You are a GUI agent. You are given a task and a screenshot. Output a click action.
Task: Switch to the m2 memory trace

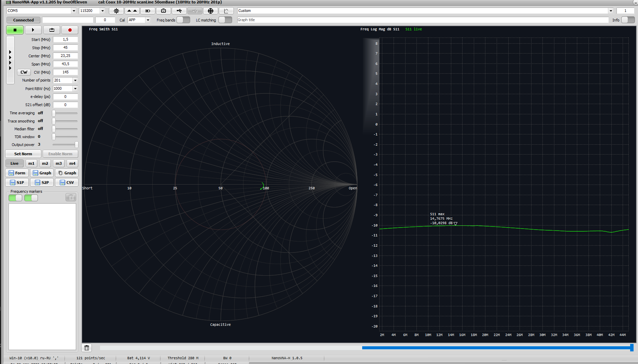click(x=45, y=163)
